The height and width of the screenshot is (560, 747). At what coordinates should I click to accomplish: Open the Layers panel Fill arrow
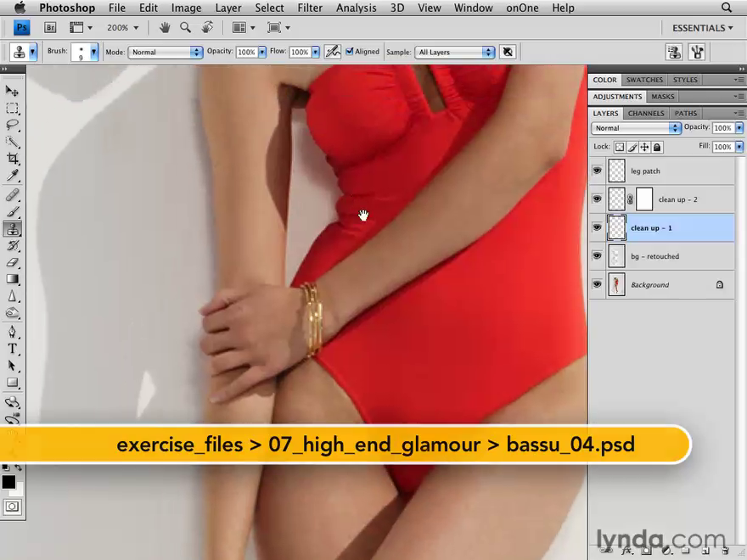coord(739,147)
